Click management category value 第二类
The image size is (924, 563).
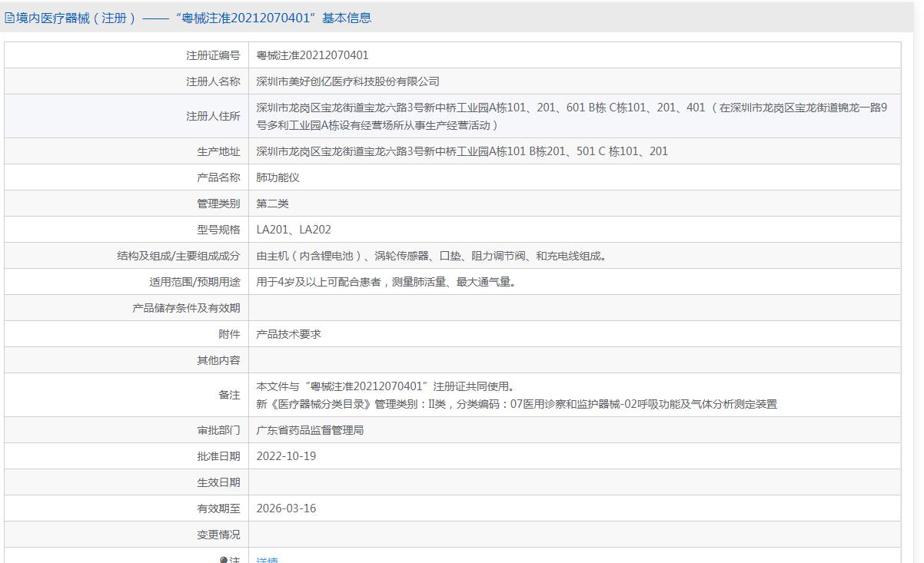tap(272, 204)
